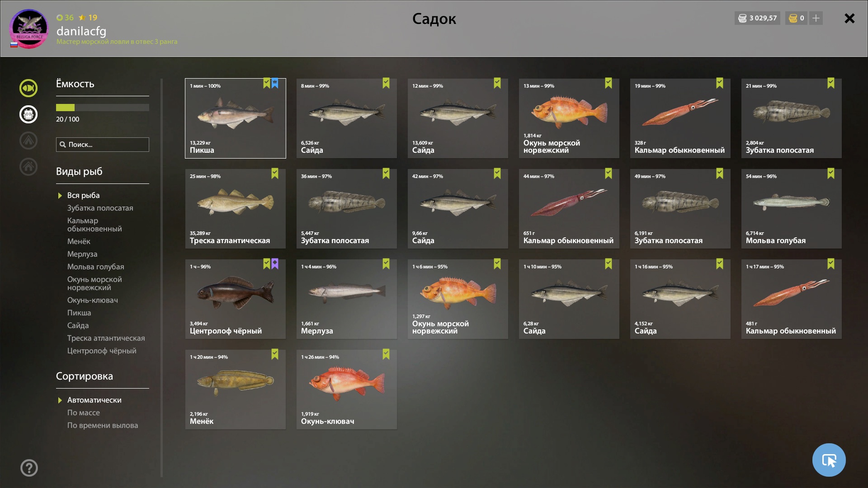The width and height of the screenshot is (868, 488).
Task: Click the danilacfg profile avatar
Action: click(29, 28)
